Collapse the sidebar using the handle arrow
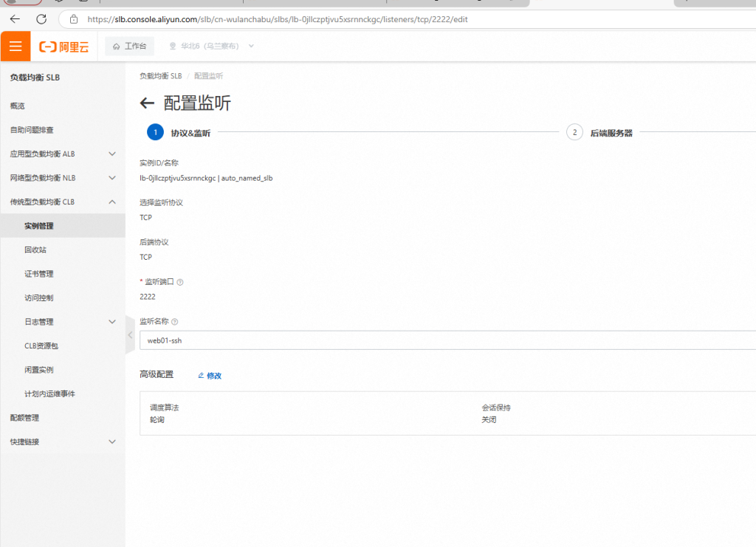 (130, 336)
